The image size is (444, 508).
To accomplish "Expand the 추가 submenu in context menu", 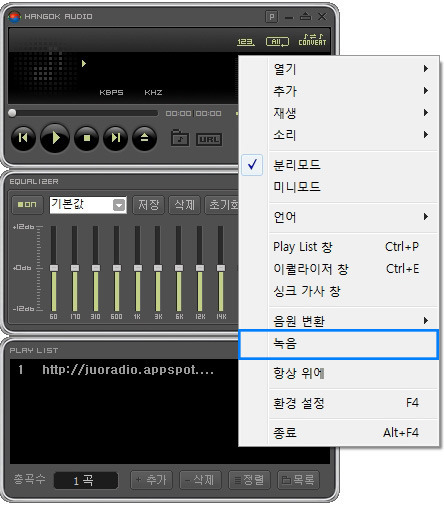I will coord(339,91).
